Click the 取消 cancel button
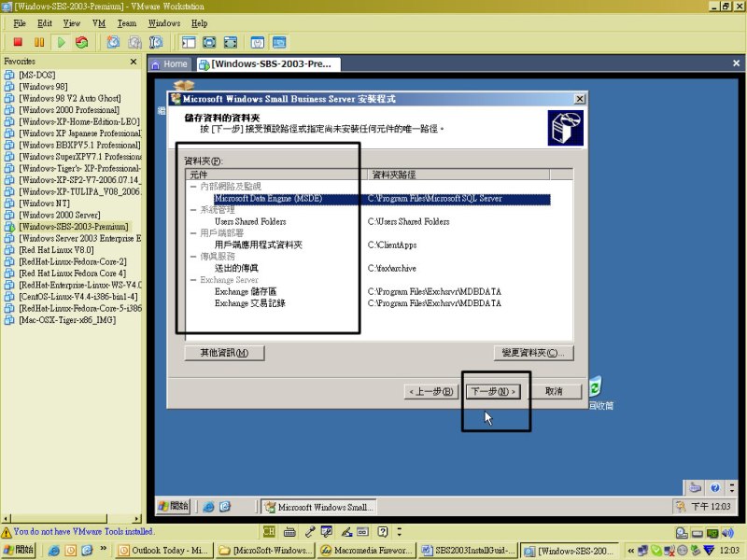The image size is (747, 560). (x=554, y=391)
